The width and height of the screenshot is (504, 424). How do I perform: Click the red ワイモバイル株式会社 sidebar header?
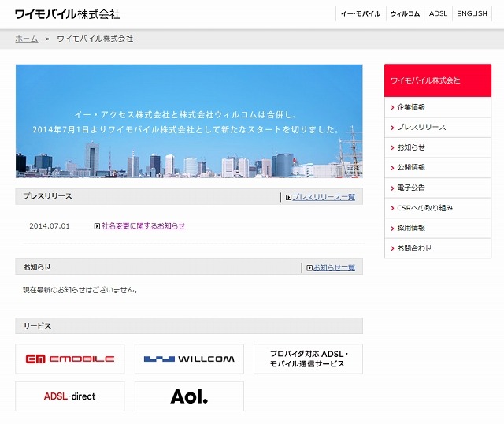pos(438,80)
